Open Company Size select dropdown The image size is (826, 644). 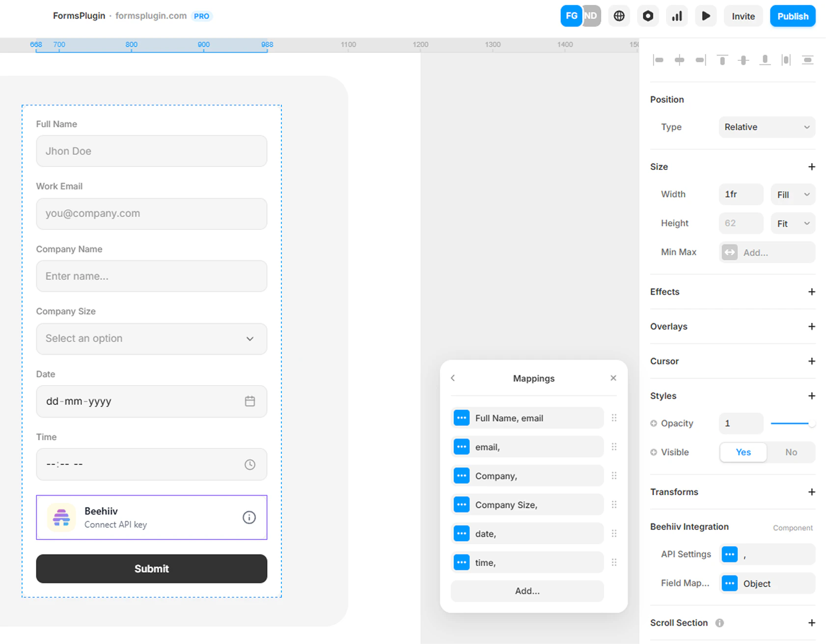click(152, 338)
